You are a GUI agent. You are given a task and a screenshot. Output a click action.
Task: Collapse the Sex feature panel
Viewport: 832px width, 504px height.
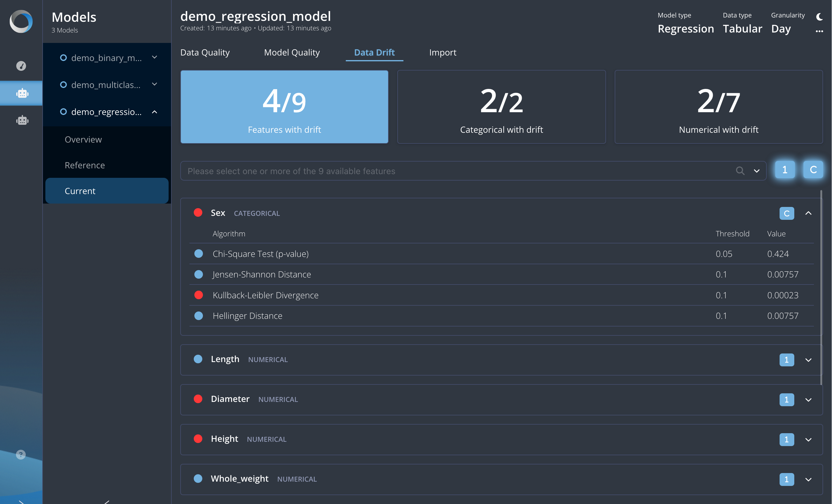[x=808, y=213]
